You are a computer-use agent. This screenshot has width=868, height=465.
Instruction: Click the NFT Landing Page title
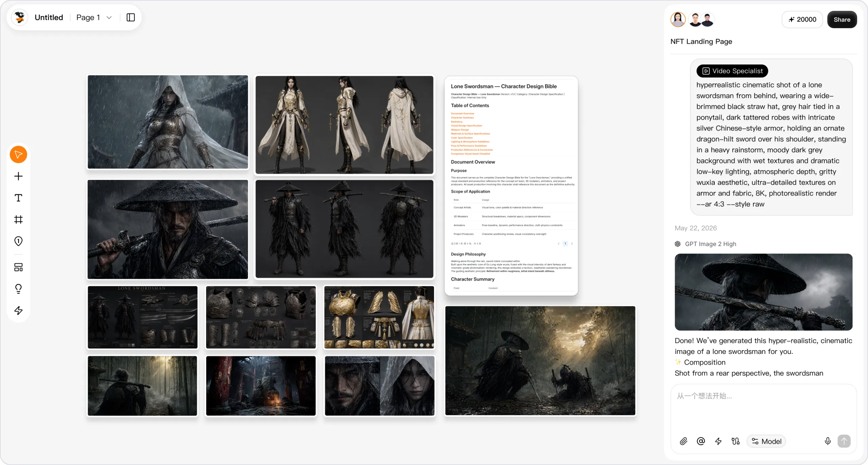coord(701,41)
